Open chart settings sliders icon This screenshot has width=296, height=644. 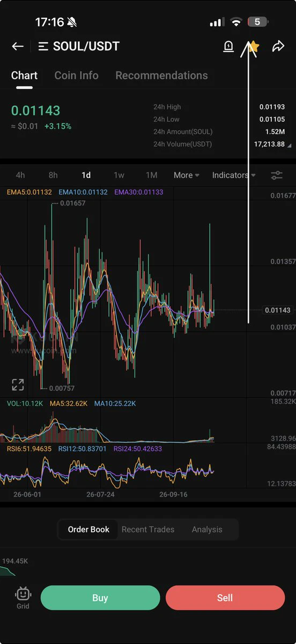coord(277,175)
